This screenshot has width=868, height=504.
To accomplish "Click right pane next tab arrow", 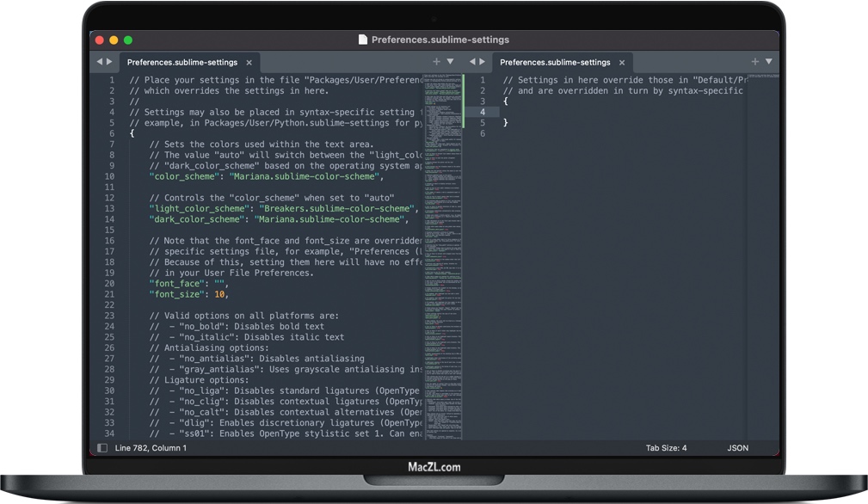I will click(482, 62).
